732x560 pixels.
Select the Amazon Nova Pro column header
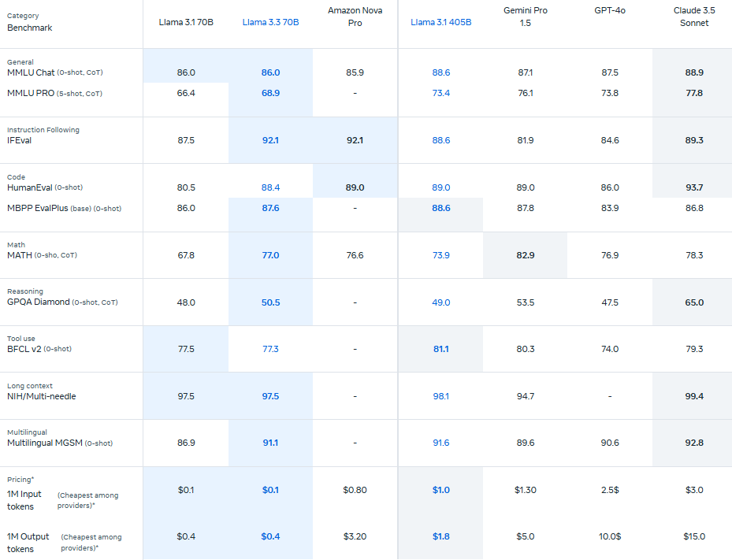(x=355, y=17)
